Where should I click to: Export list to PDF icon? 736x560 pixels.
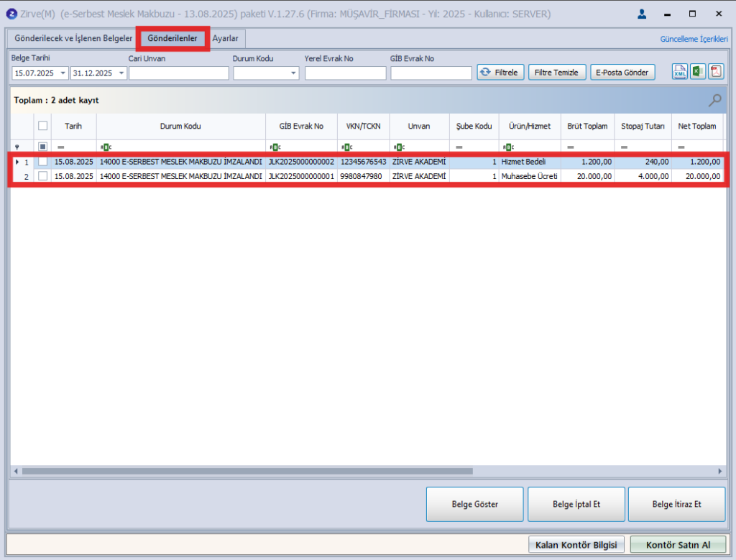[x=716, y=72]
